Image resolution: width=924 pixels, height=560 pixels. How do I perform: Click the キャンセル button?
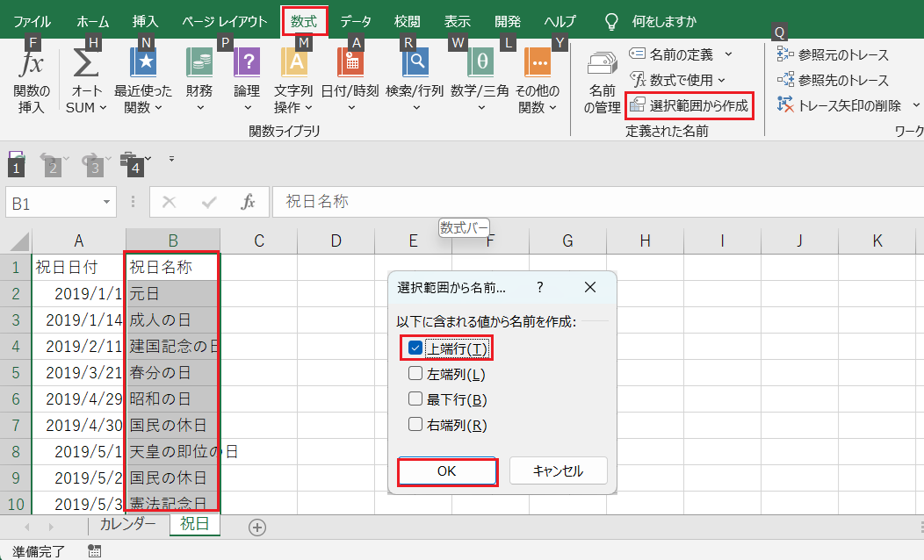click(558, 470)
